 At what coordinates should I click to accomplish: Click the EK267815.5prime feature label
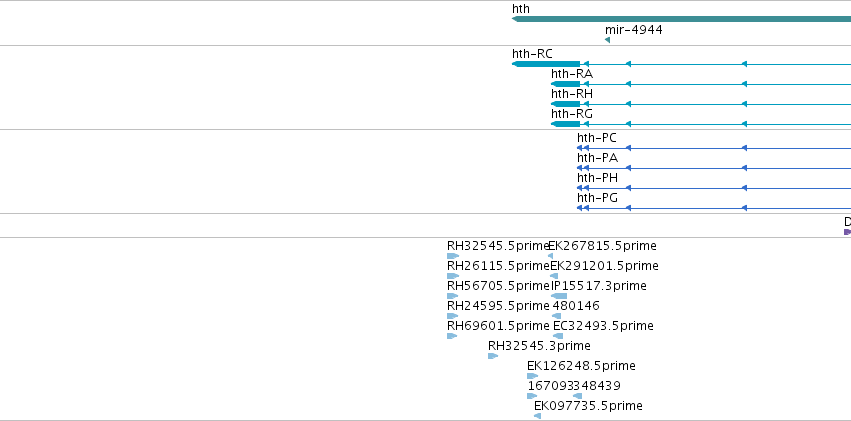point(602,246)
